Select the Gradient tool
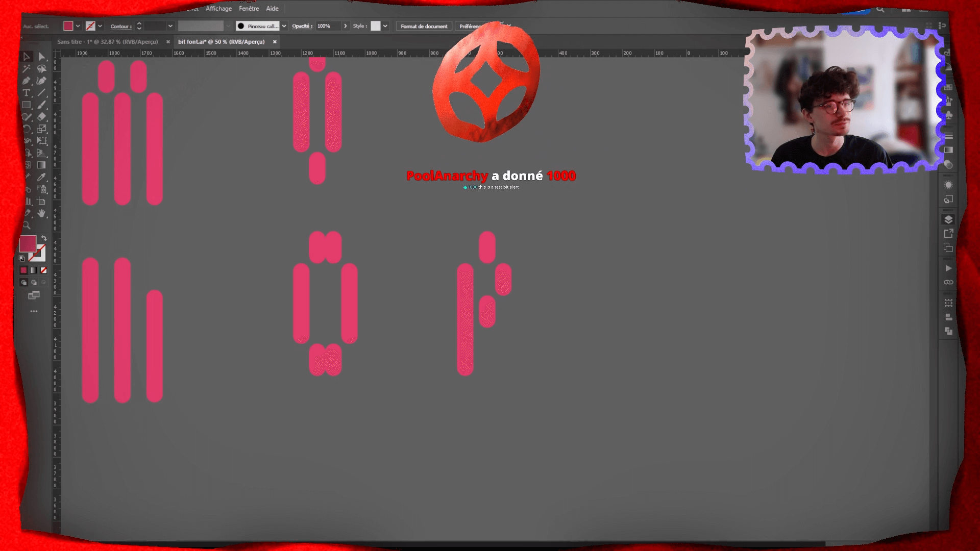This screenshot has width=980, height=551. pyautogui.click(x=42, y=165)
